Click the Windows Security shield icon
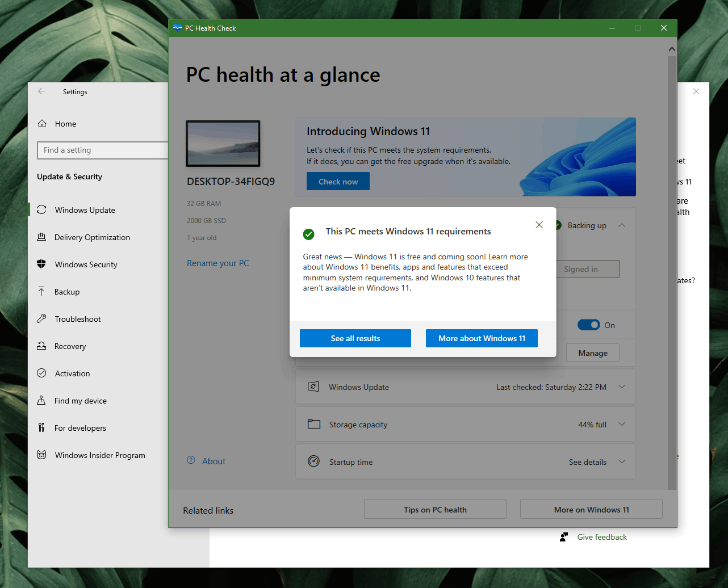 pyautogui.click(x=41, y=264)
